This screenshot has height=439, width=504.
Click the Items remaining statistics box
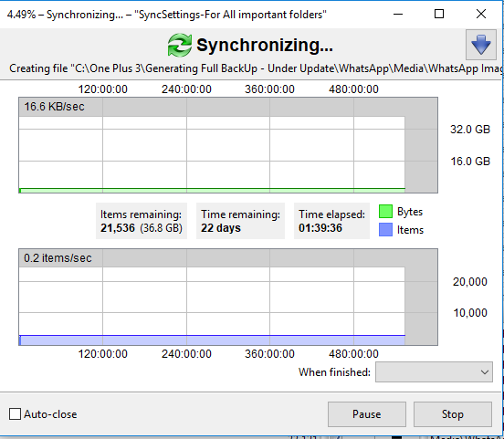(142, 221)
